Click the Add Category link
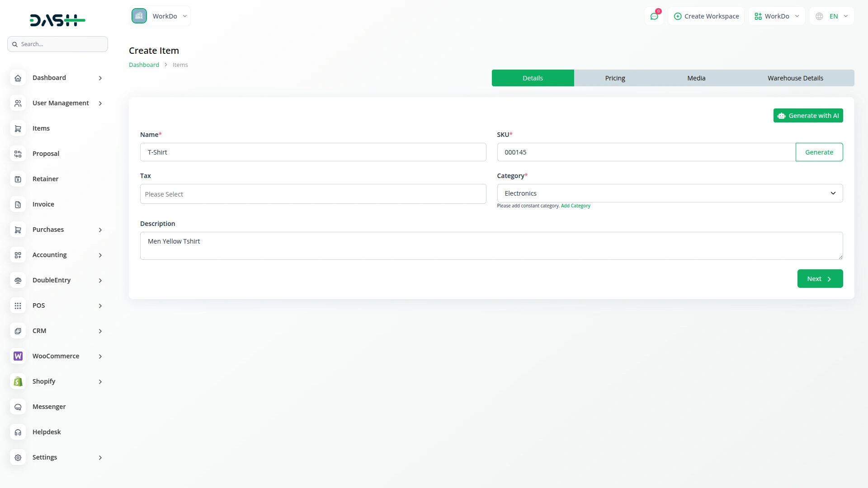Image resolution: width=868 pixels, height=488 pixels. click(576, 206)
